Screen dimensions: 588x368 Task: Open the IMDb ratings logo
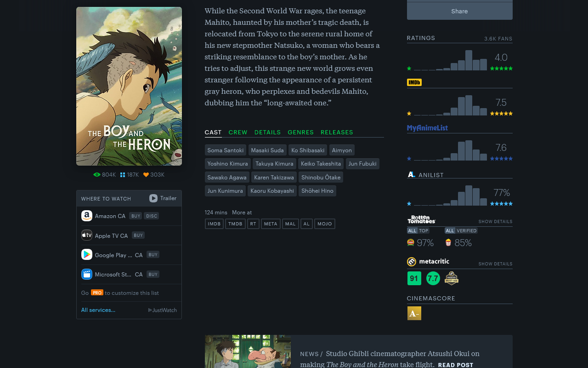pyautogui.click(x=414, y=82)
